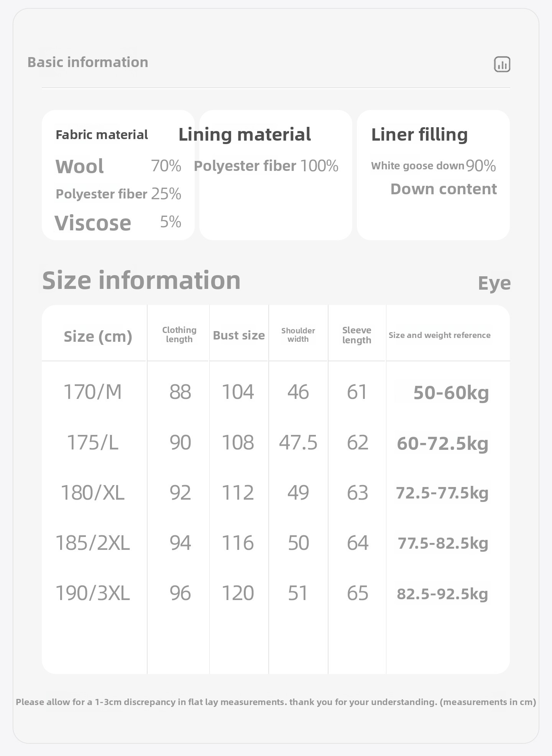This screenshot has width=552, height=756.
Task: Click the Size (cm) column header
Action: [x=98, y=336]
